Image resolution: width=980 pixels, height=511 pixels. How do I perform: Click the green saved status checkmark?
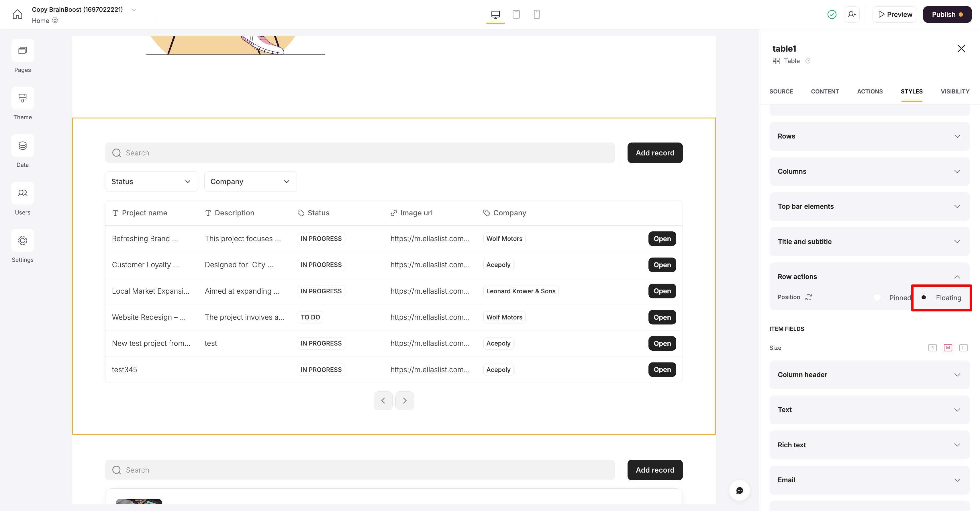(832, 14)
